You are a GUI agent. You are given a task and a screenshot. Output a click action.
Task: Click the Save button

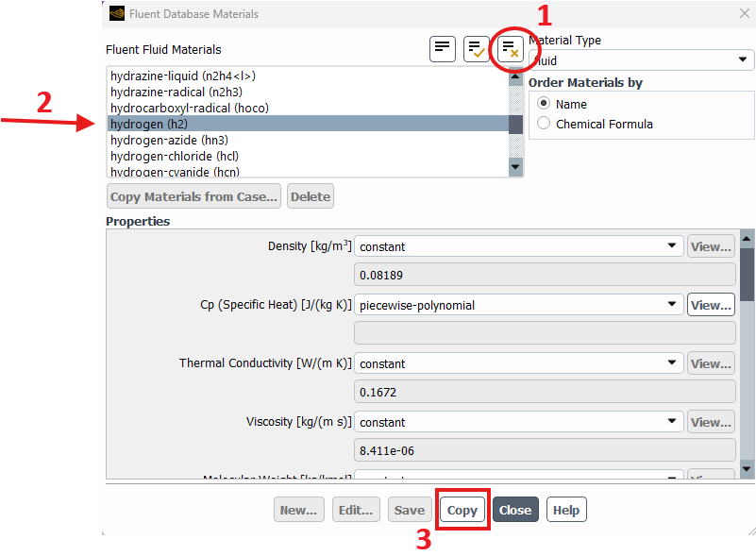410,510
